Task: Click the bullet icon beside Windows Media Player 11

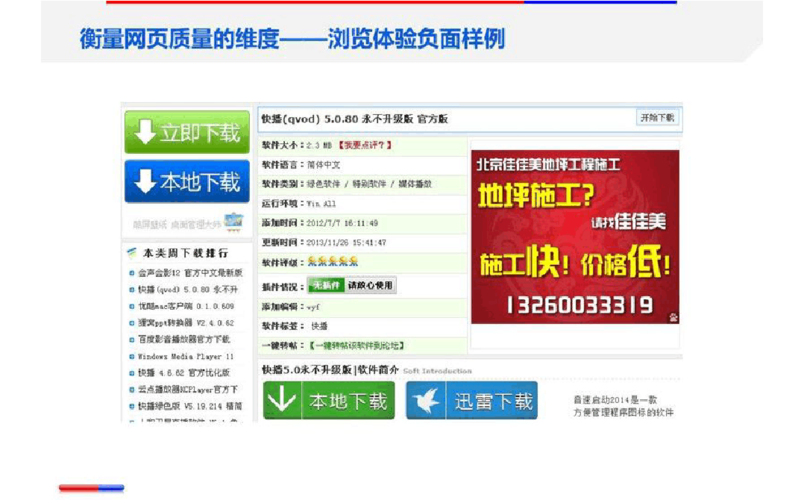Action: 132,356
